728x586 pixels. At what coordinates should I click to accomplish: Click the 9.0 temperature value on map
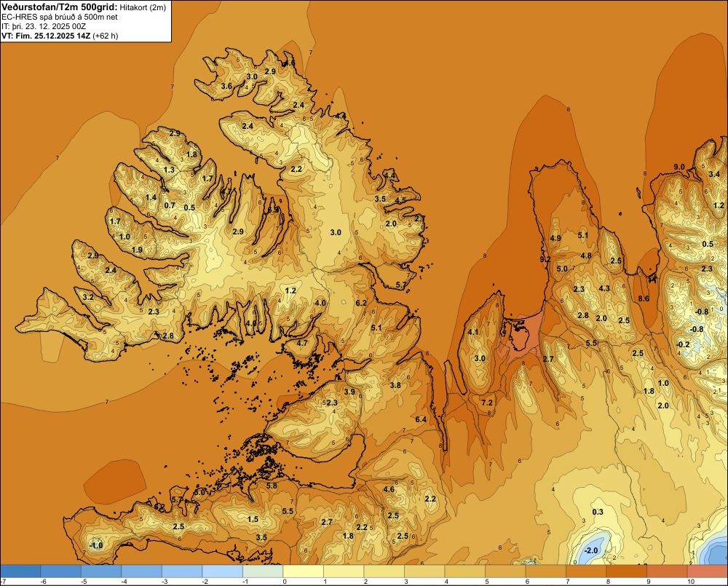click(x=678, y=167)
